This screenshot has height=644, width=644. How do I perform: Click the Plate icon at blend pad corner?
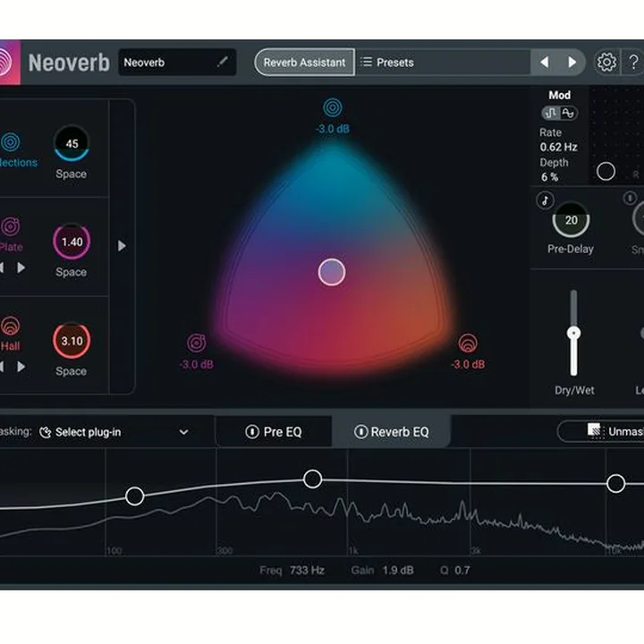(x=196, y=343)
